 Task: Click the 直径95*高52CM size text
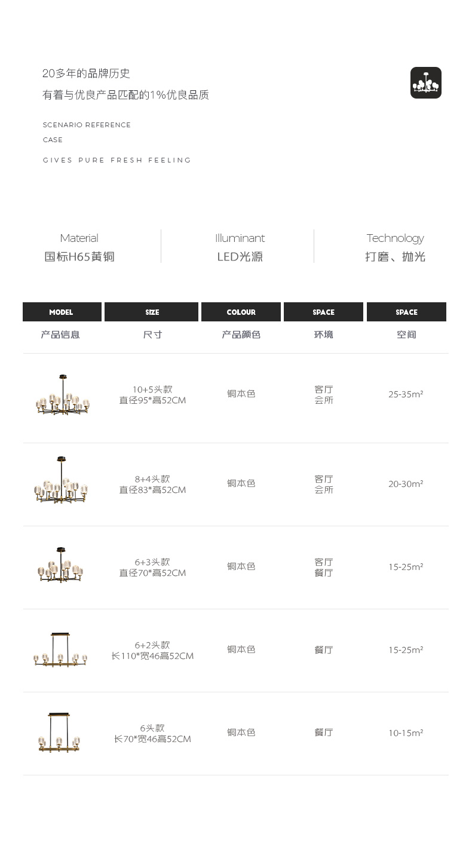[x=152, y=400]
